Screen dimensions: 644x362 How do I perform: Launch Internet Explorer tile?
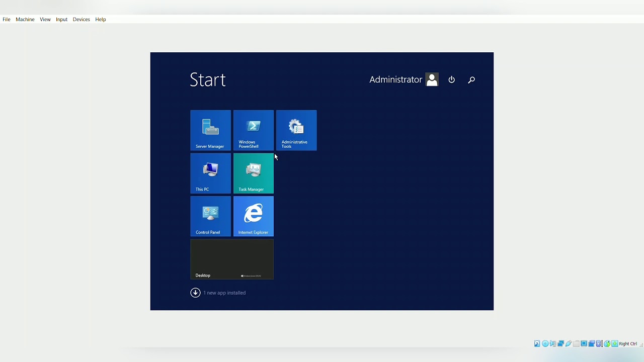coord(254,216)
